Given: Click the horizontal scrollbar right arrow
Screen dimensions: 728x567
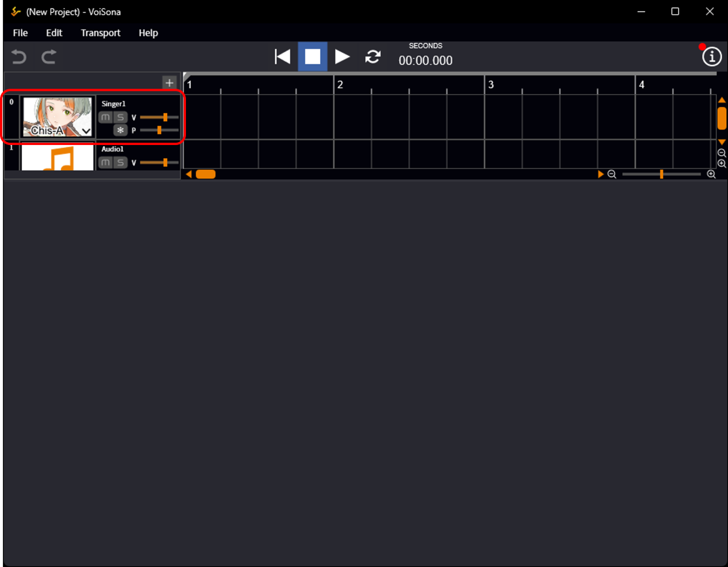Looking at the screenshot, I should pyautogui.click(x=600, y=174).
